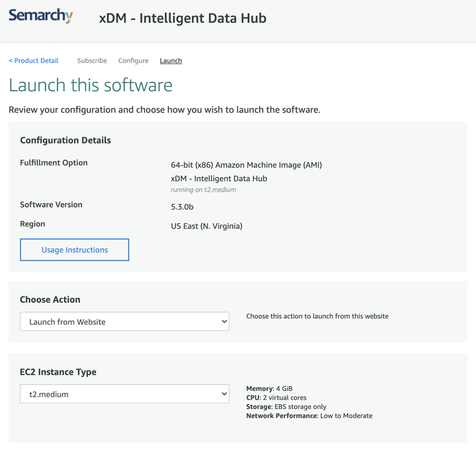Click the US East (N. Virginia) region value
The image size is (476, 451).
[206, 226]
